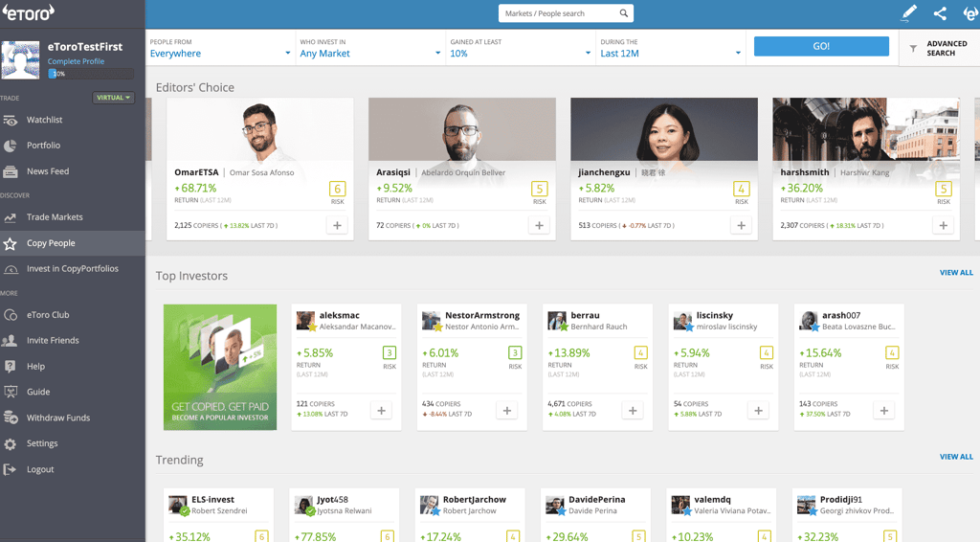Open the During The Last 12M dropdown
980x542 pixels.
point(670,48)
